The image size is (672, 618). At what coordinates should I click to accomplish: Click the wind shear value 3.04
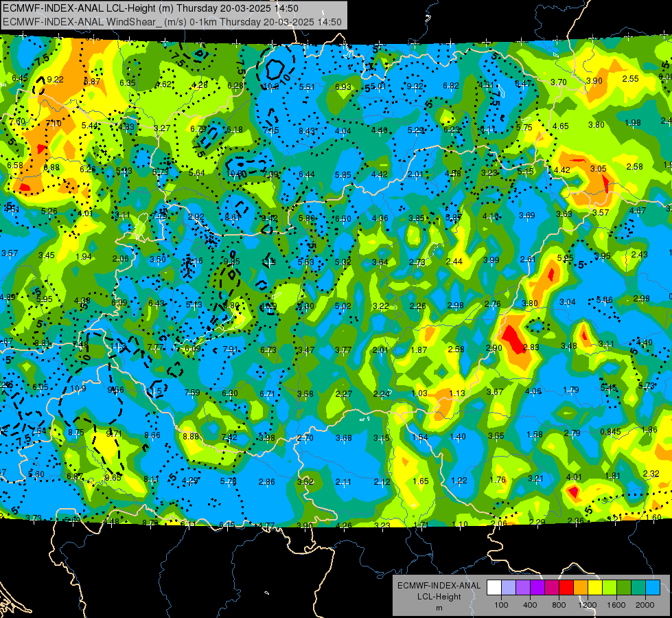point(568,302)
